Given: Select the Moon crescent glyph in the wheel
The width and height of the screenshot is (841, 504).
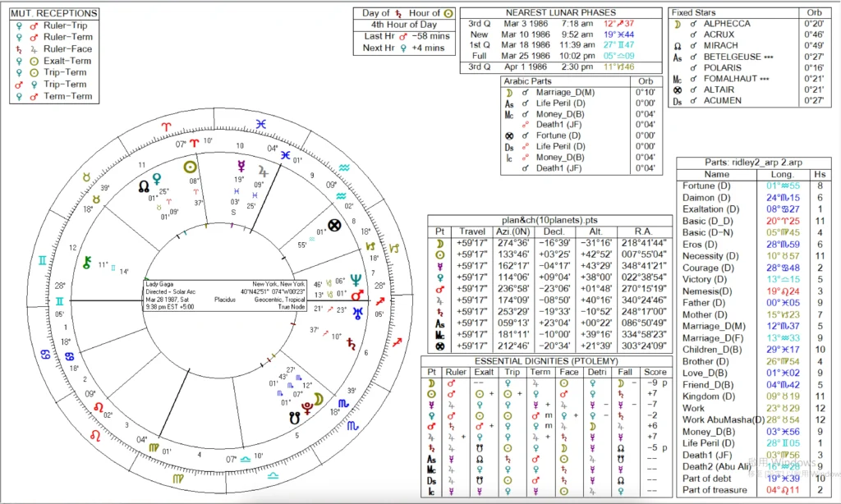Looking at the screenshot, I should click(317, 399).
